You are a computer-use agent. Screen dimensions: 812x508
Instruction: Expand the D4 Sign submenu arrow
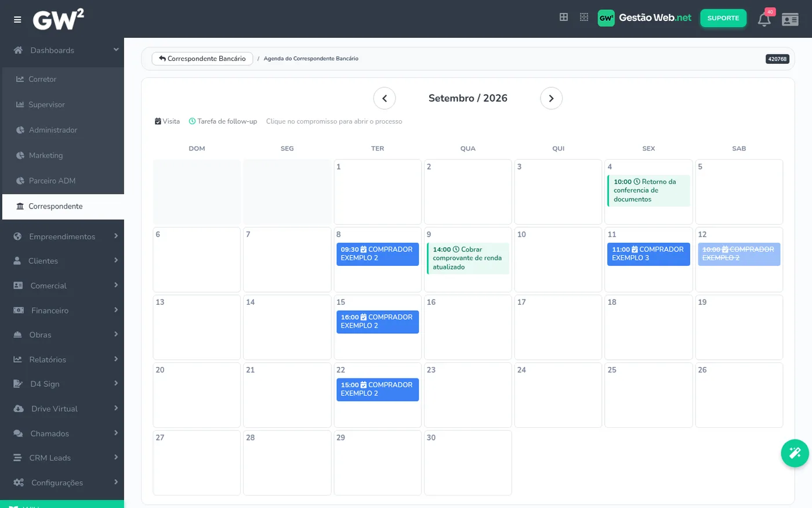point(116,383)
